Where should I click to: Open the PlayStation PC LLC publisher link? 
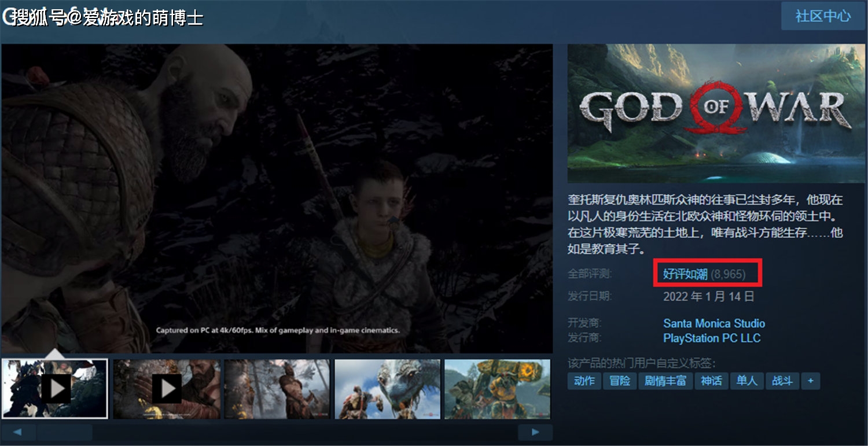pos(712,338)
